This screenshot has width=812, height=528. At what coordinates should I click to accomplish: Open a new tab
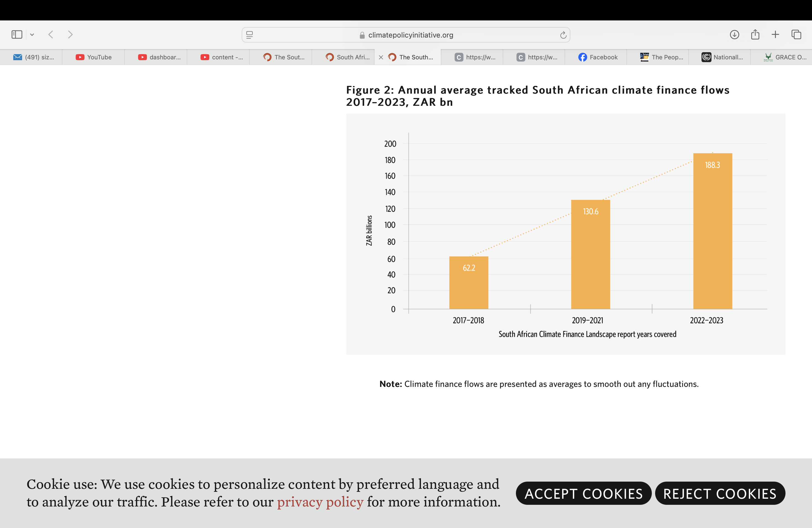pos(775,35)
